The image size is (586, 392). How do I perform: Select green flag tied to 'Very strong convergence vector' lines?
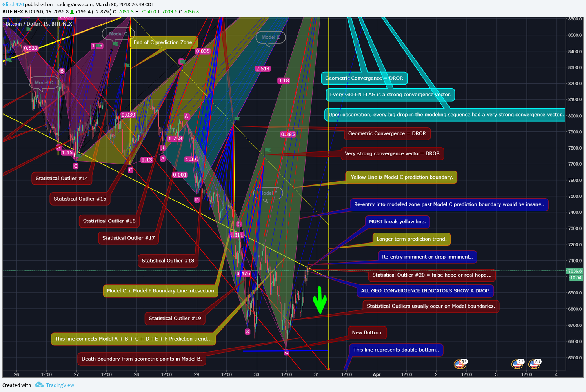(x=268, y=150)
